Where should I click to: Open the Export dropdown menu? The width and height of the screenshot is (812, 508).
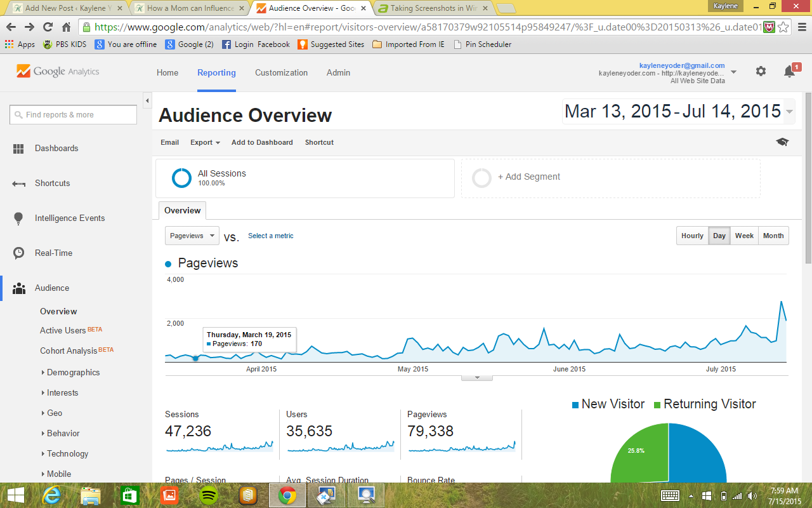pyautogui.click(x=205, y=142)
